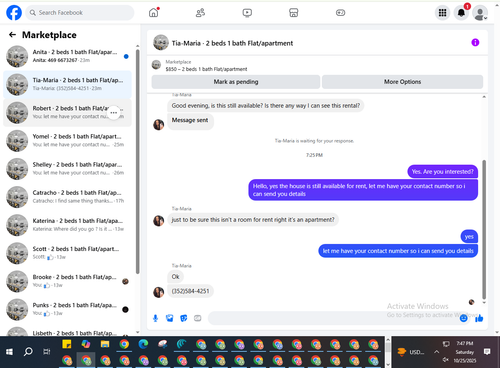Open the conversation information icon

475,42
